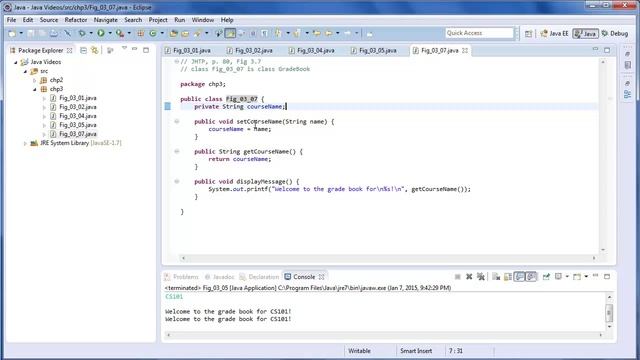Click the Debug bug toolbar icon
Screen dimensions: 640x360
click(82, 33)
